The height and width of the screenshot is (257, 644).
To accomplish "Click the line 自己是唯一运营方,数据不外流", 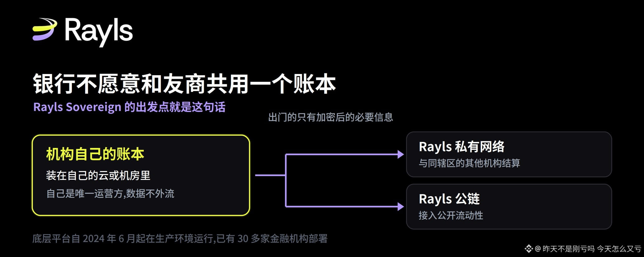I will pos(110,194).
